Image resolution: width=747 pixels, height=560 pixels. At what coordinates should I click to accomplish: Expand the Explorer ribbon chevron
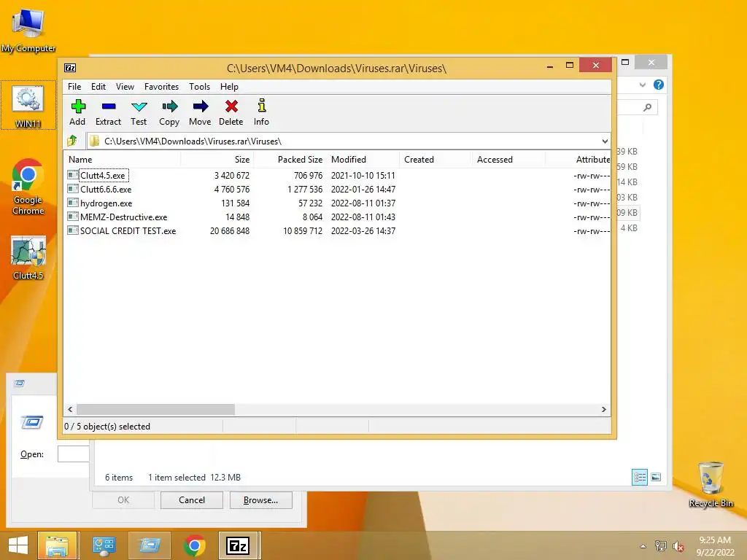tap(643, 85)
